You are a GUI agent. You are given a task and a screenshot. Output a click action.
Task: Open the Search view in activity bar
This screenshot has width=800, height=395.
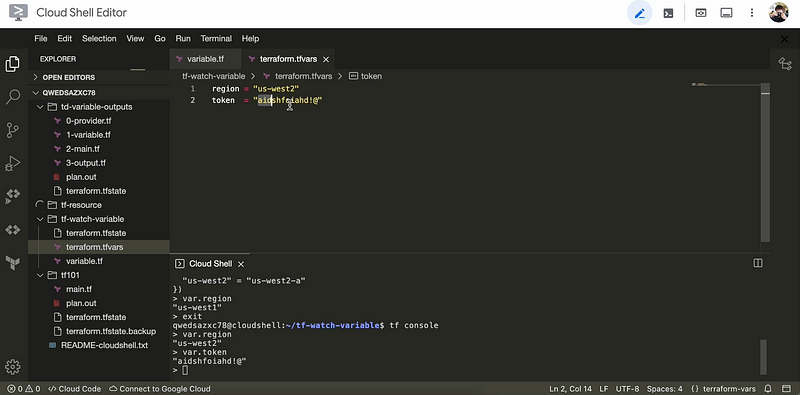pos(13,96)
